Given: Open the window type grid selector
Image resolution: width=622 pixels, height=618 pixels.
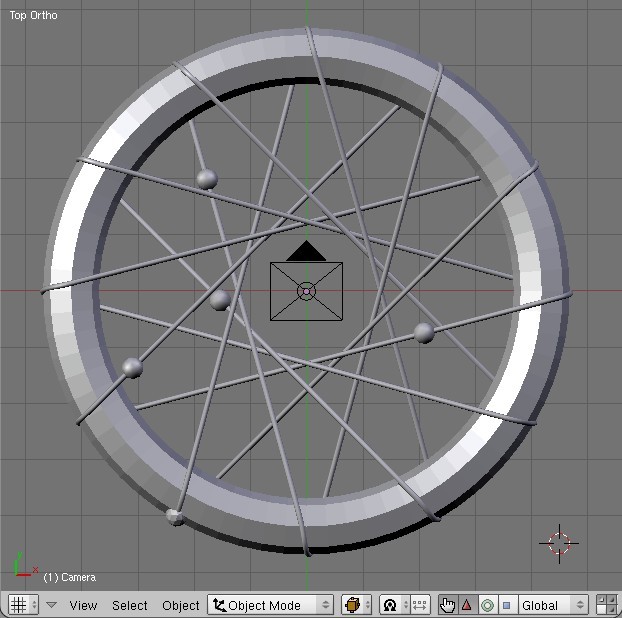Looking at the screenshot, I should coord(23,605).
